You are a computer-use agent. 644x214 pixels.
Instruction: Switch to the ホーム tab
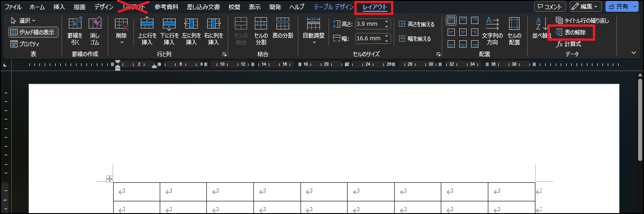pos(37,7)
